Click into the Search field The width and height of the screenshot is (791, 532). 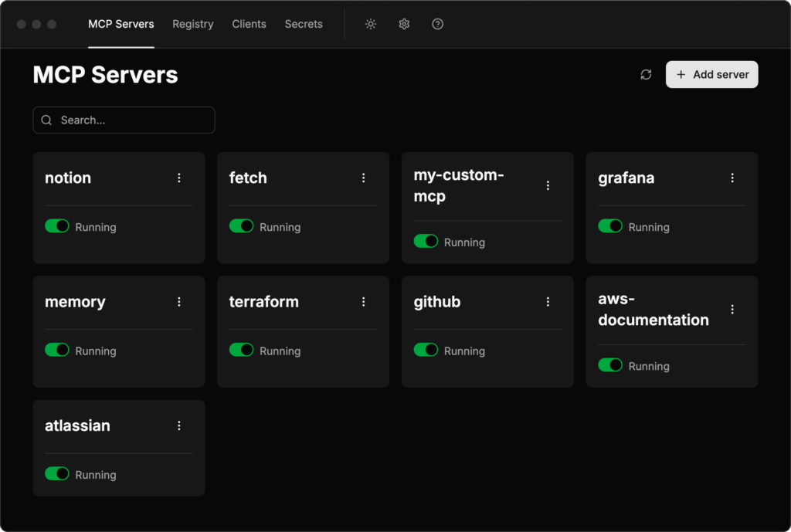point(124,120)
